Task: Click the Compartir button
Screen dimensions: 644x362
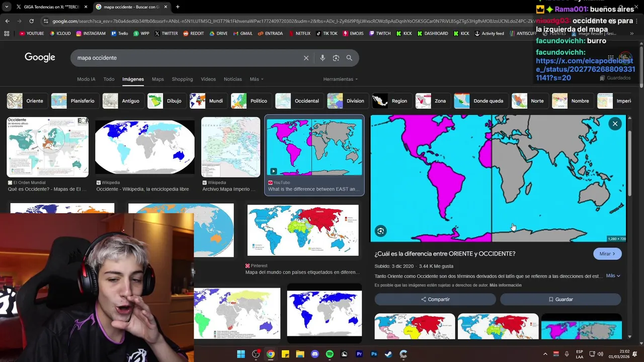Action: point(435,299)
